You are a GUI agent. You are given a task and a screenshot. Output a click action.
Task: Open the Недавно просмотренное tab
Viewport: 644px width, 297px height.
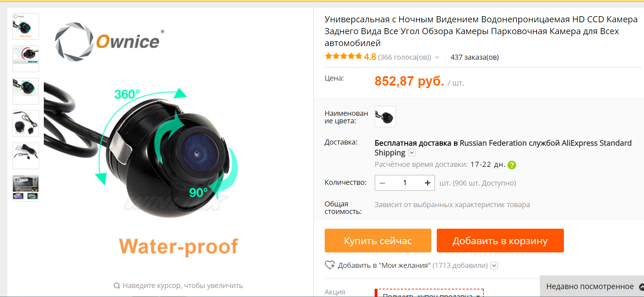[590, 287]
